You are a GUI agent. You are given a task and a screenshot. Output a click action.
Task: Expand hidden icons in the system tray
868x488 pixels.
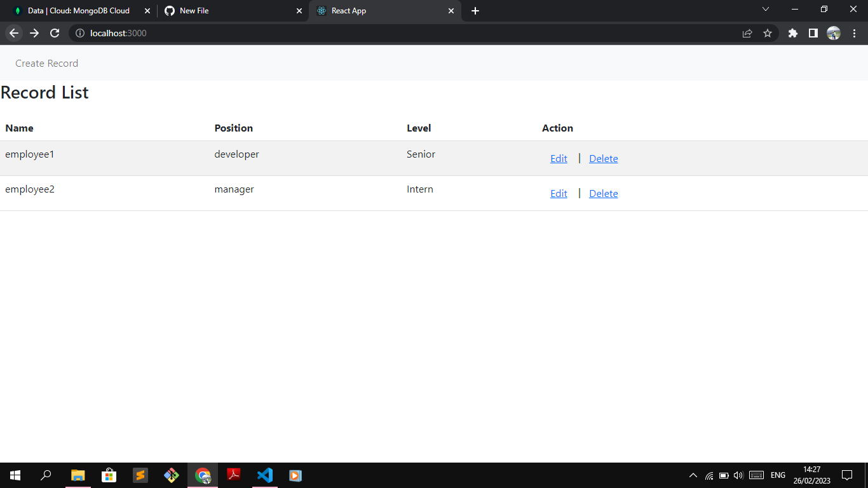[x=693, y=475]
